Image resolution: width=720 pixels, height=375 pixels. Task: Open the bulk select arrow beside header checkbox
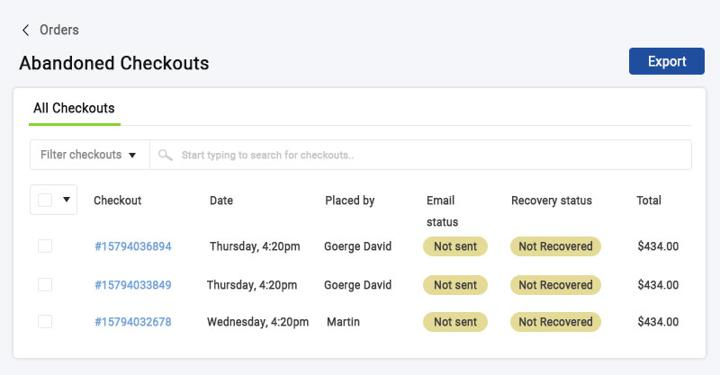coord(67,199)
